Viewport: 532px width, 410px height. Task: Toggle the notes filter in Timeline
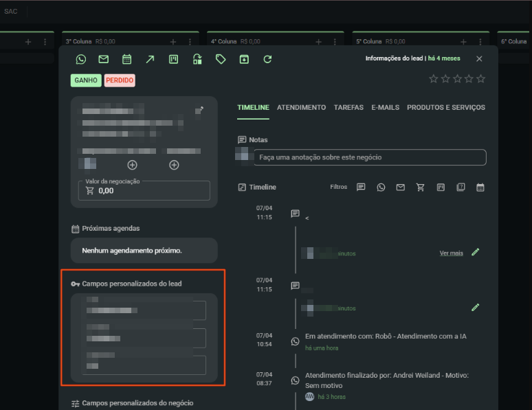(x=361, y=187)
